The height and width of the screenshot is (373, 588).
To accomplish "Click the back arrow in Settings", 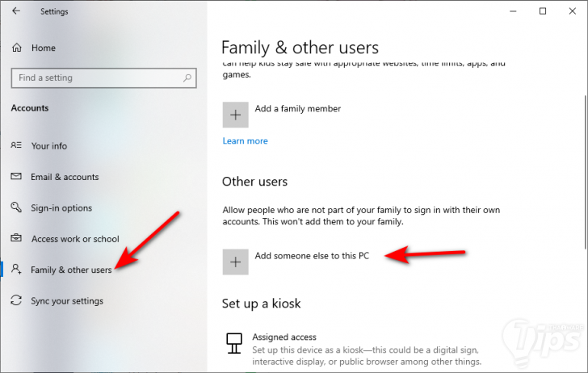I will (x=18, y=12).
